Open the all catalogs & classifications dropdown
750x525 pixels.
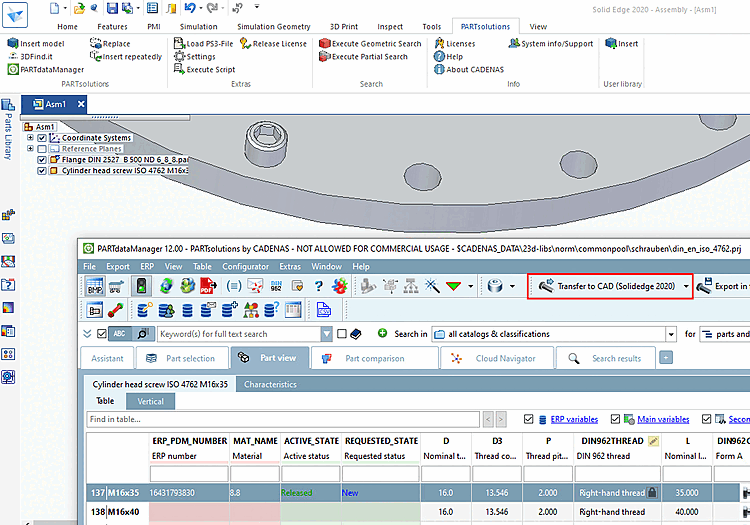(671, 334)
